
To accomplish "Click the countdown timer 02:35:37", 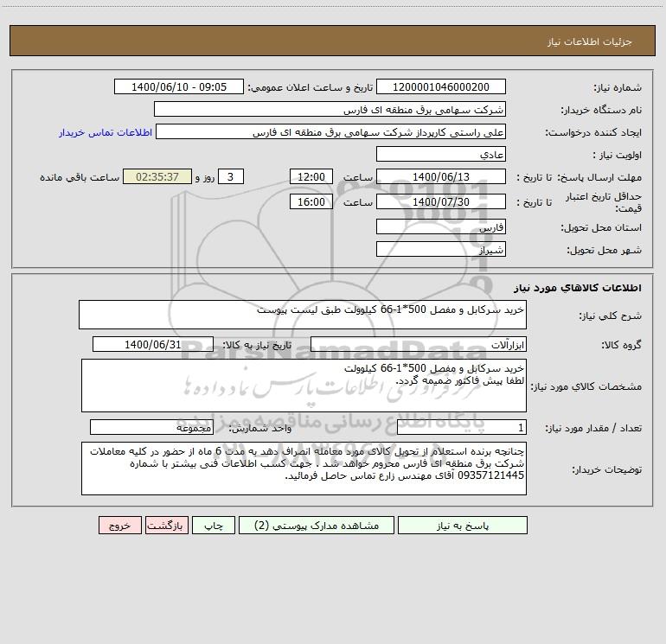I will pyautogui.click(x=157, y=176).
